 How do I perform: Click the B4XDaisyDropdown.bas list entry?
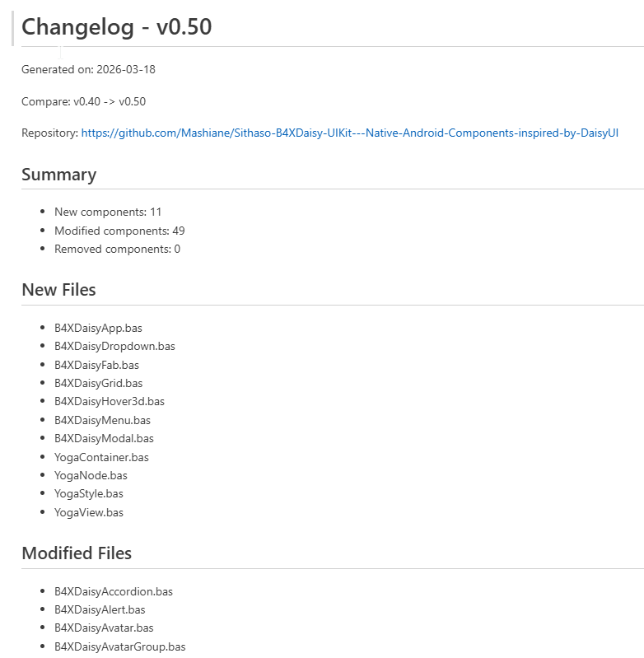(x=114, y=346)
